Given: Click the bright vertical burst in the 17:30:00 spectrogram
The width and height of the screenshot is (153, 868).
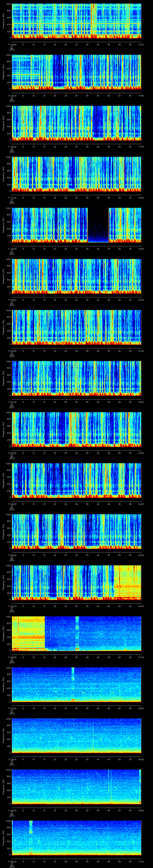Looking at the screenshot, I should tap(31, 838).
